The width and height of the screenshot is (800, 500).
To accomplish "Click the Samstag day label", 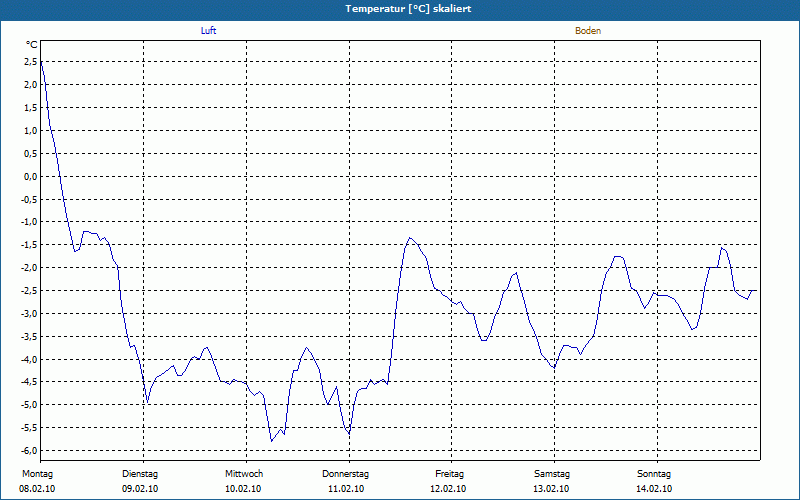I will point(552,474).
